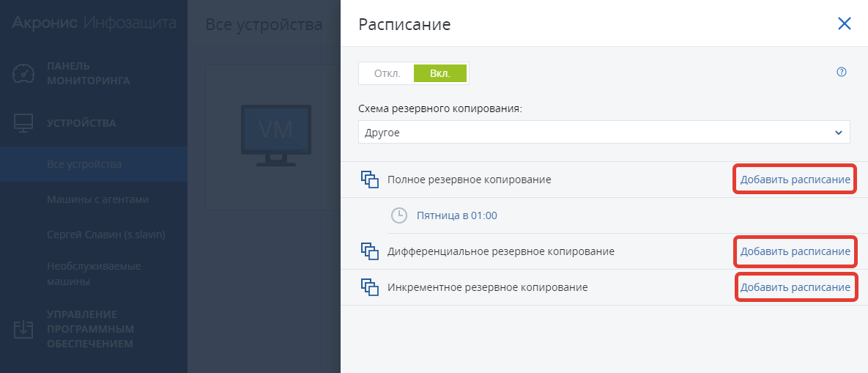Image resolution: width=868 pixels, height=373 pixels.
Task: Open Устройства section in sidebar
Action: point(81,123)
